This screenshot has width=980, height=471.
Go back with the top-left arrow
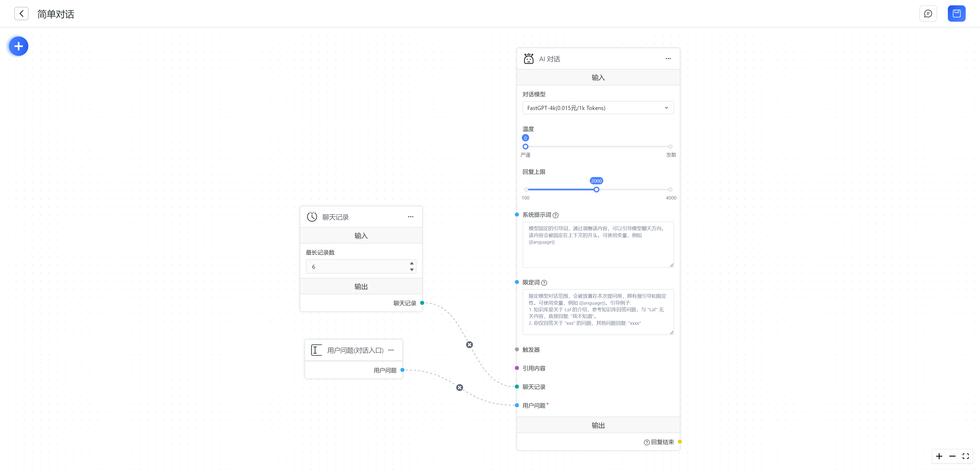tap(21, 14)
